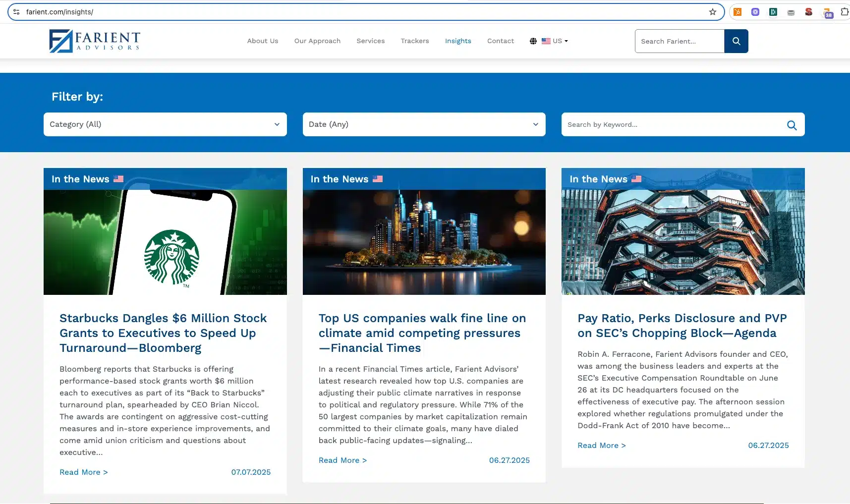Open the browser extensions puzzle icon
Image resolution: width=850 pixels, height=504 pixels.
845,11
